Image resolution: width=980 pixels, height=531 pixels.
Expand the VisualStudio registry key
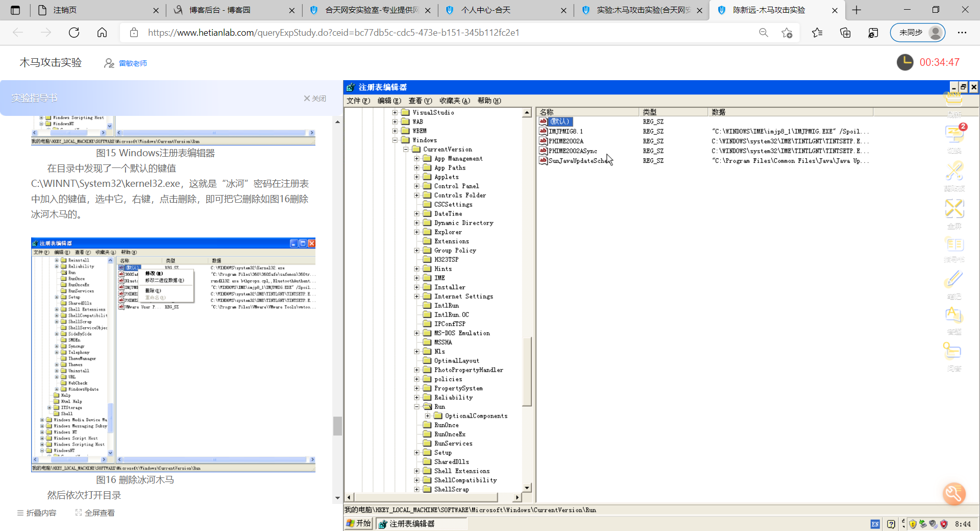click(395, 112)
